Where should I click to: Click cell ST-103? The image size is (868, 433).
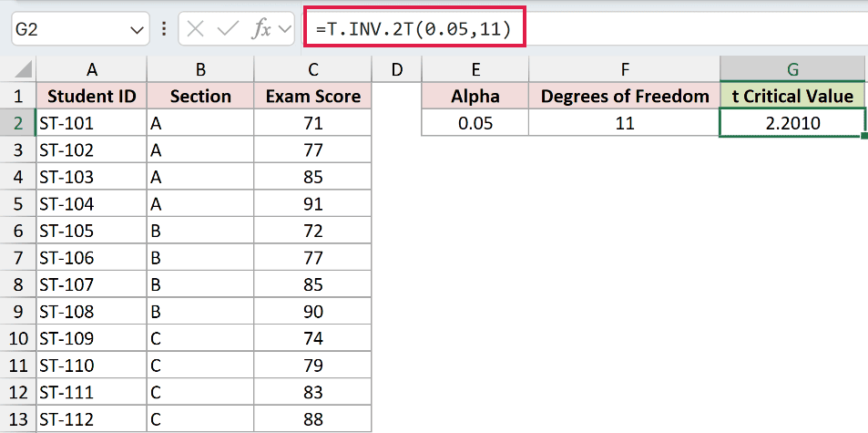[91, 177]
